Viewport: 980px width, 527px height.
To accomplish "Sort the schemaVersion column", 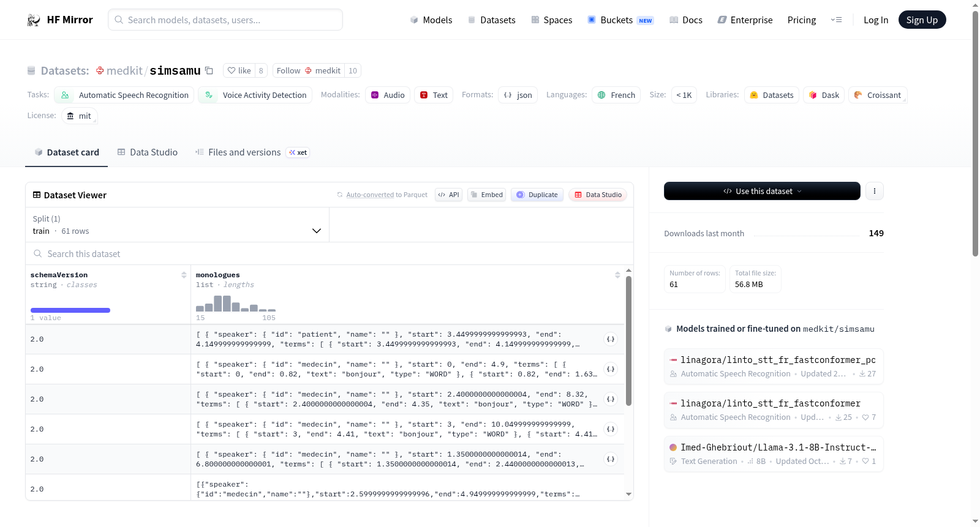I will coord(184,275).
